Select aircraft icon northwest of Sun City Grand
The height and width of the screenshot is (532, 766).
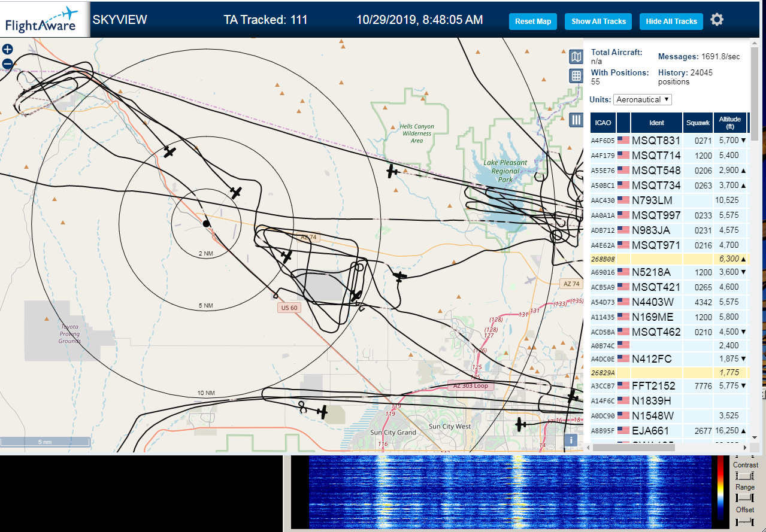coord(323,412)
